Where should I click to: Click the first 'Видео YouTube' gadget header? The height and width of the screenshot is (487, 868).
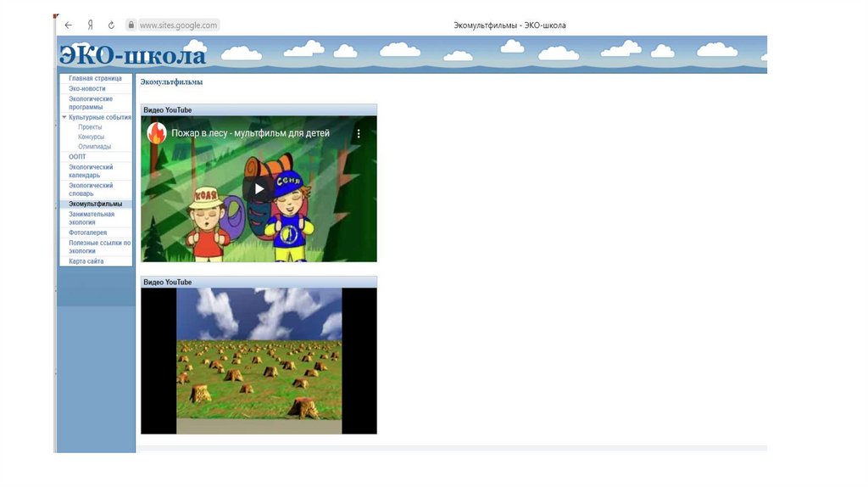pyautogui.click(x=259, y=109)
